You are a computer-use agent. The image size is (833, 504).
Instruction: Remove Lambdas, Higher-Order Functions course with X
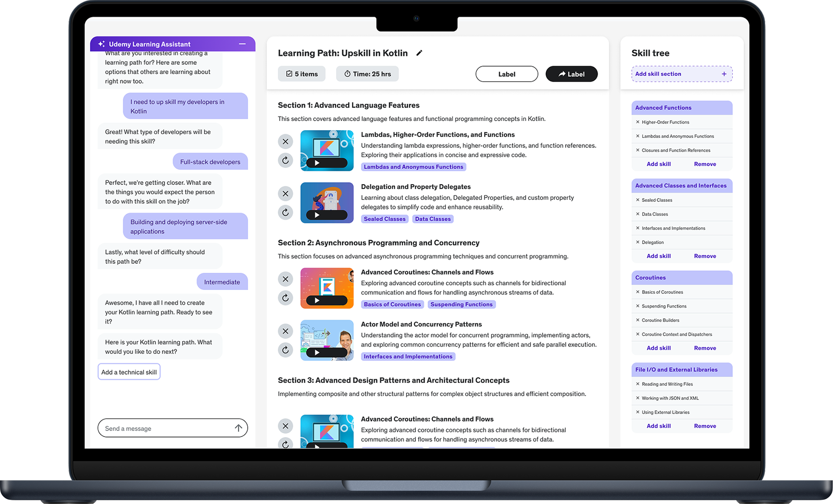(285, 141)
